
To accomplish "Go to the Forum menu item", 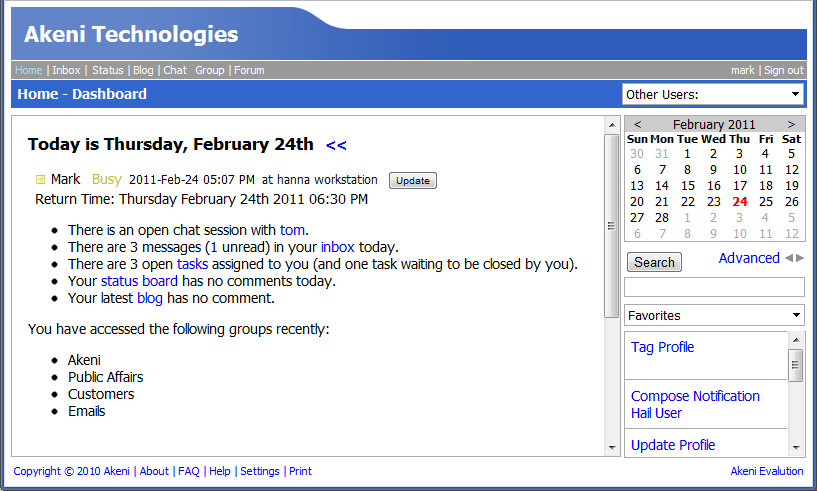I will (249, 70).
